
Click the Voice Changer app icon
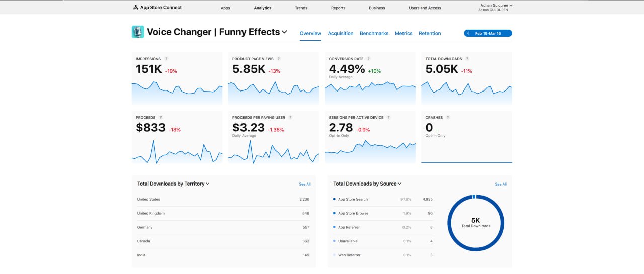(138, 32)
